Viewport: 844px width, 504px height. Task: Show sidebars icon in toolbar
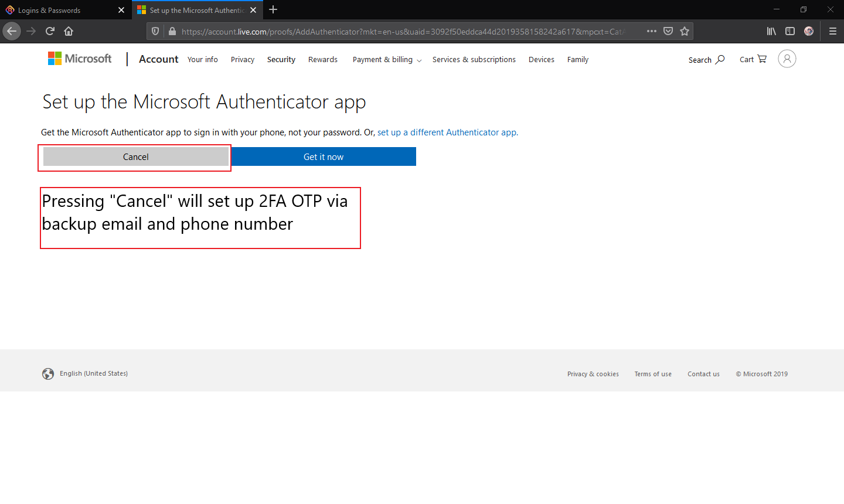790,31
